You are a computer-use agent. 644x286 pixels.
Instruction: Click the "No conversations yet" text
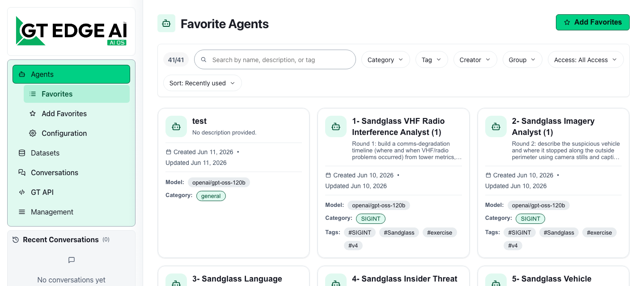click(72, 280)
